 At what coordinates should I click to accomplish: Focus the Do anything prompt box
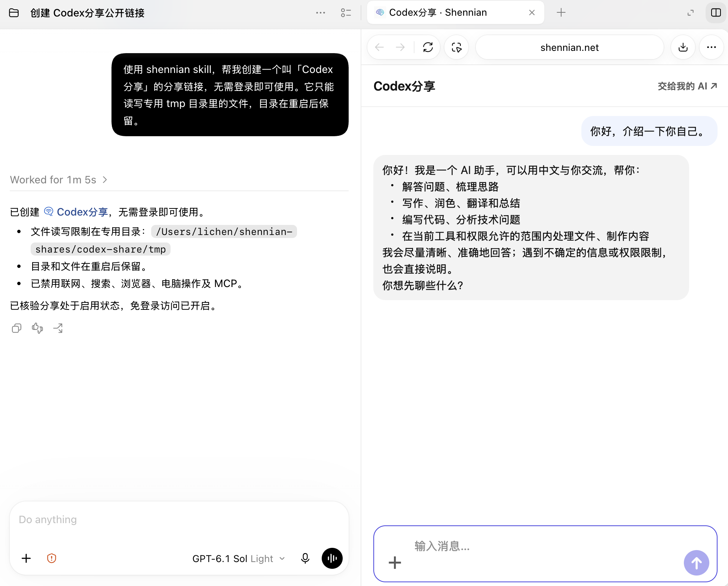[179, 520]
